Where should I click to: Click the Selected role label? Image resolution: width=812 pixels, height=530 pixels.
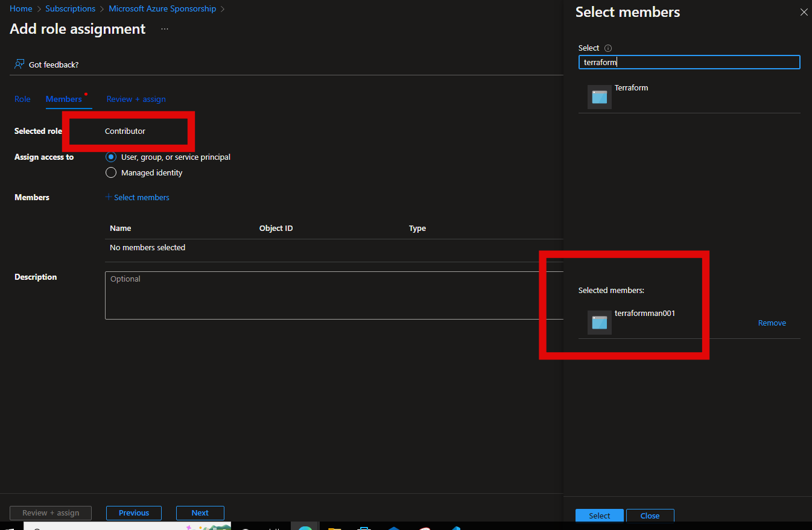click(39, 131)
